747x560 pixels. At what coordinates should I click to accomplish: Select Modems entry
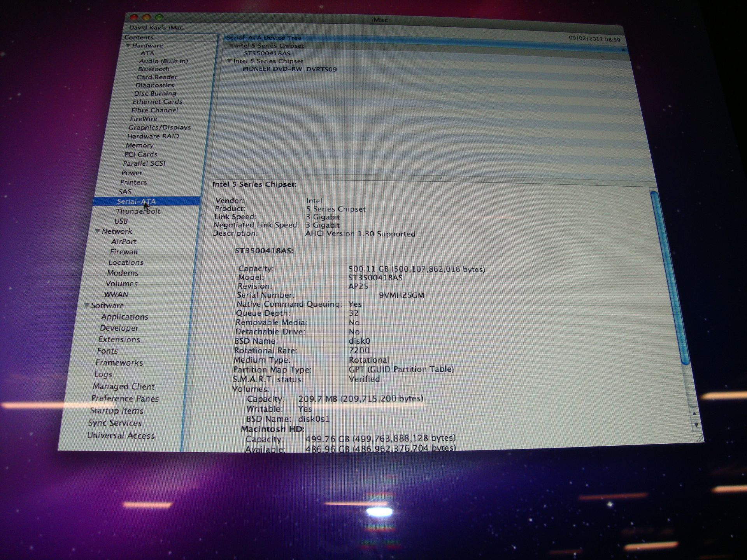pyautogui.click(x=123, y=273)
